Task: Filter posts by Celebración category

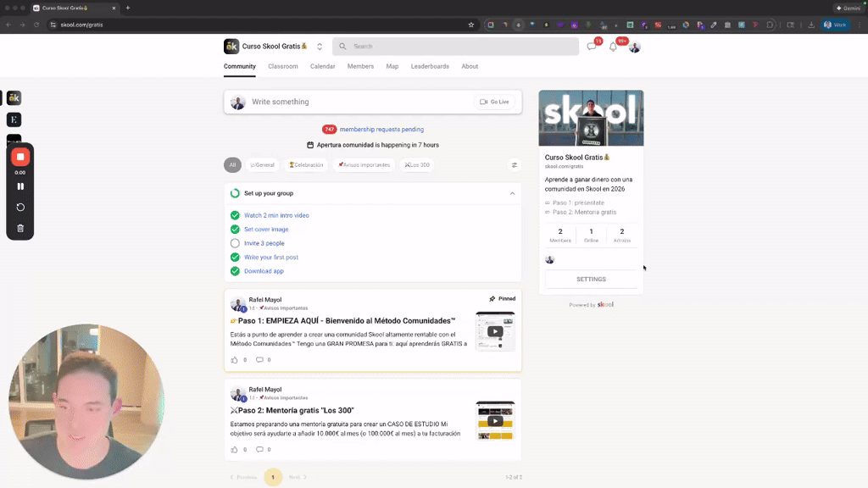Action: [x=306, y=165]
